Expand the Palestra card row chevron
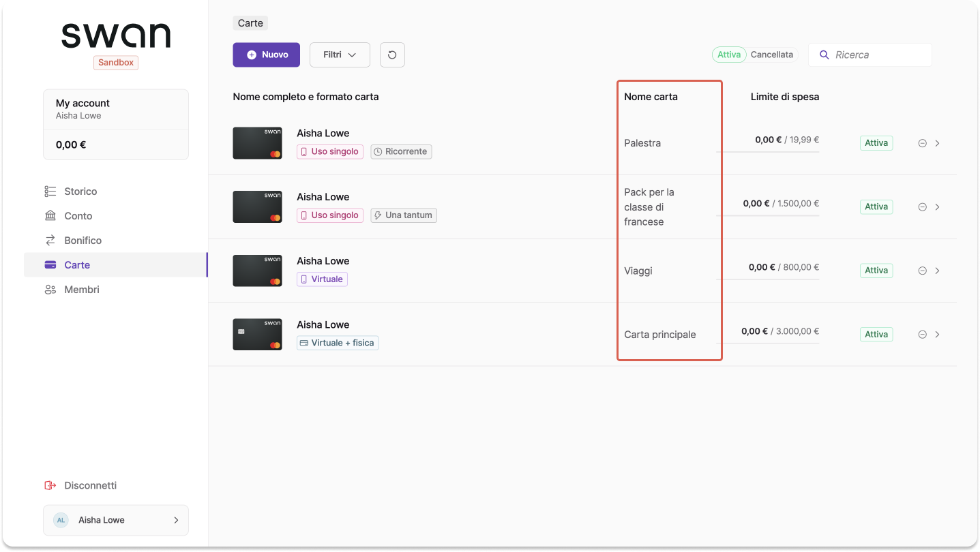This screenshot has height=552, width=980. point(938,143)
